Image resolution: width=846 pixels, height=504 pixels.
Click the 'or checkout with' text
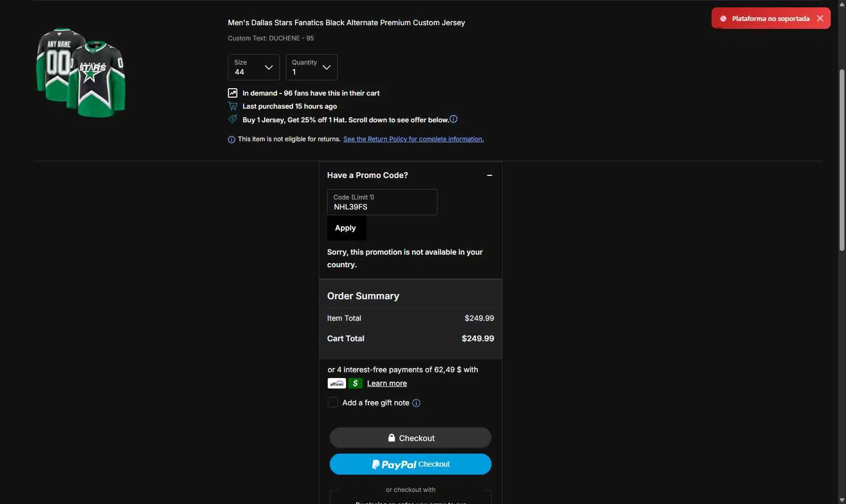tap(411, 490)
